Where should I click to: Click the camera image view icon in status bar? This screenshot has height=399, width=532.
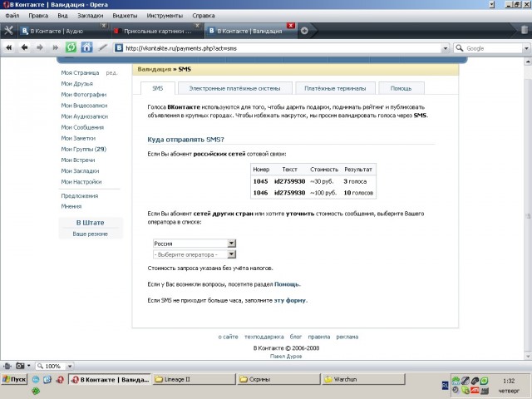[x=20, y=366]
